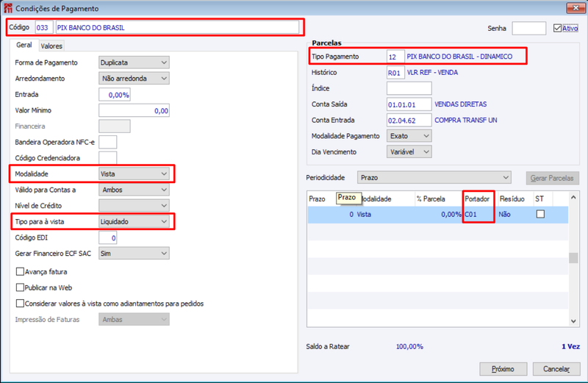The width and height of the screenshot is (588, 383).
Task: Toggle the Ativo checkbox
Action: (557, 28)
